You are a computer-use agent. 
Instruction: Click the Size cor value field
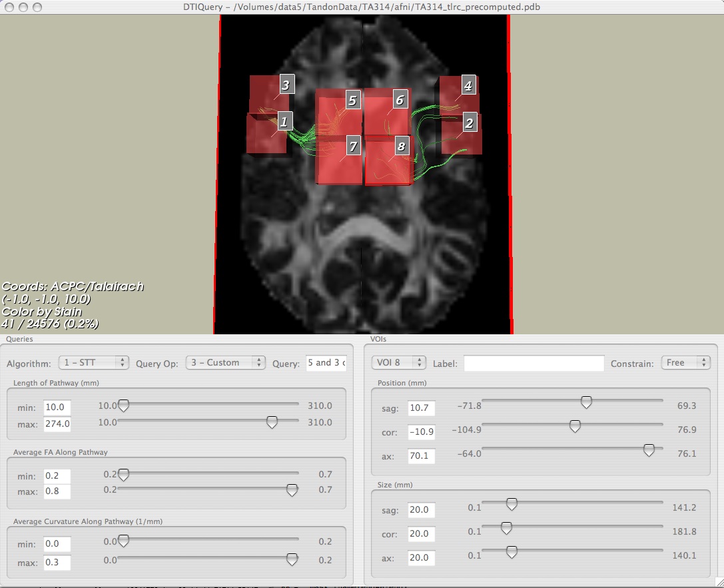click(x=421, y=534)
